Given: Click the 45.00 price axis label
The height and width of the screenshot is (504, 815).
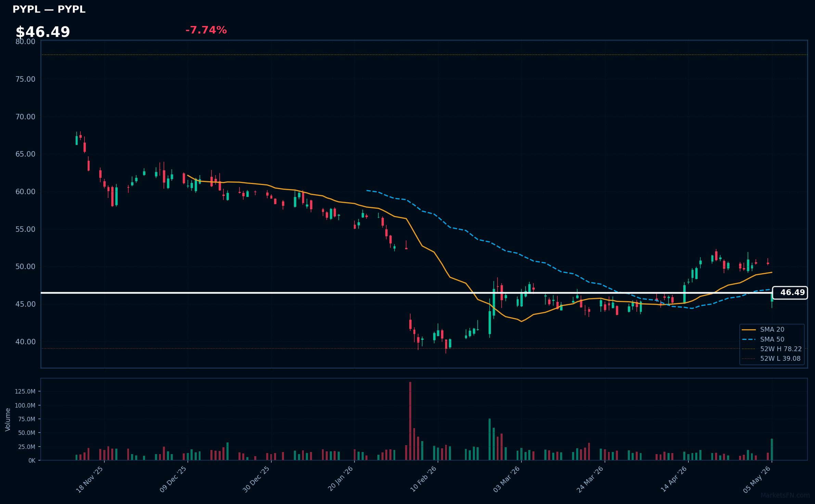Looking at the screenshot, I should pyautogui.click(x=25, y=304).
